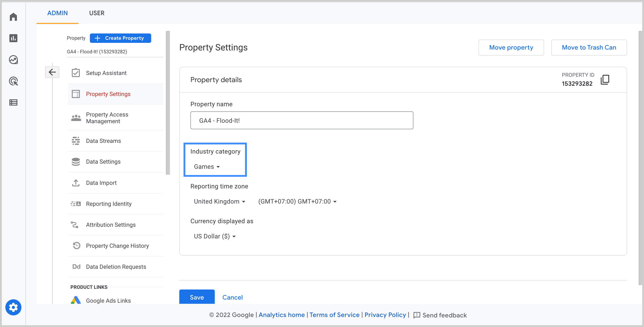Viewport: 644px width, 327px height.
Task: Open the Configure table icon
Action: tap(13, 103)
